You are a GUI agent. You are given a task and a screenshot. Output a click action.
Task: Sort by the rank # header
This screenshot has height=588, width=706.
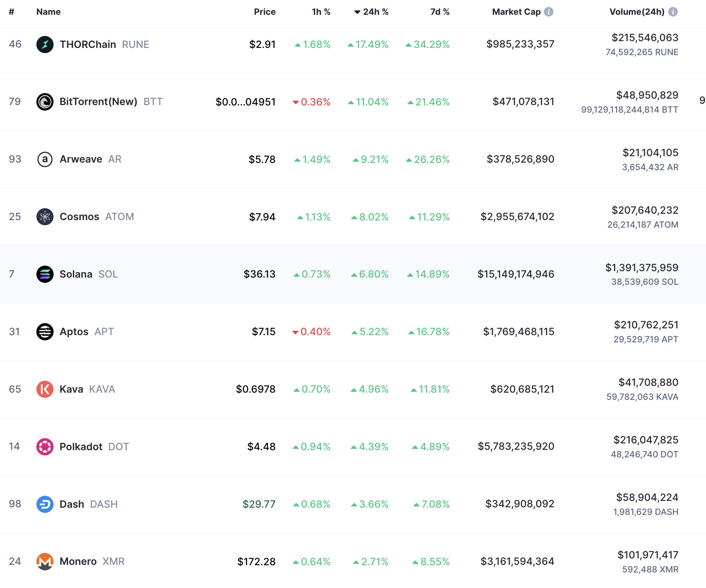[12, 12]
